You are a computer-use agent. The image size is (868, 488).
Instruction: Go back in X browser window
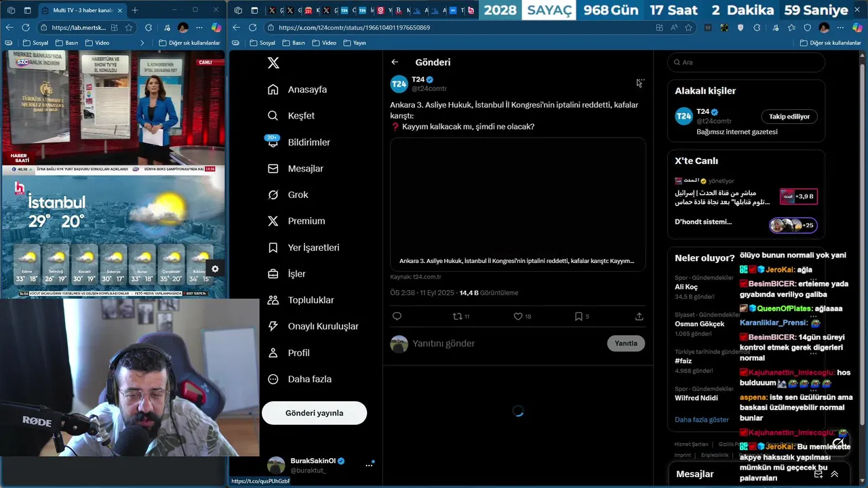(236, 27)
